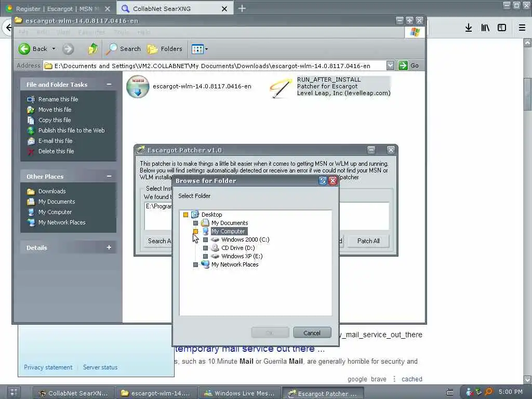Click E-mail this file

tap(55, 141)
